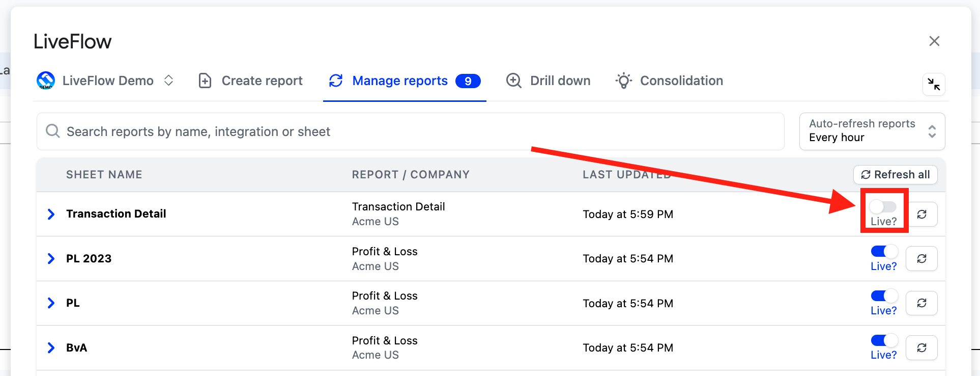The width and height of the screenshot is (980, 376).
Task: Open the LiveFlow Demo company switcher
Action: pyautogui.click(x=105, y=80)
